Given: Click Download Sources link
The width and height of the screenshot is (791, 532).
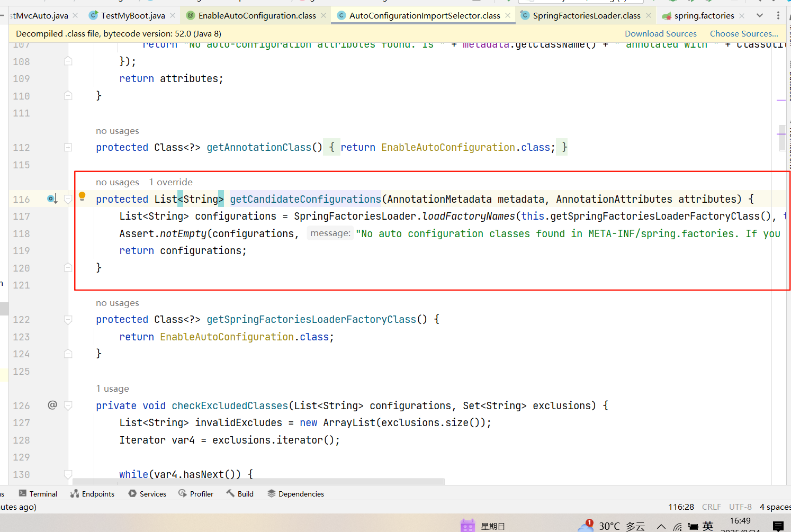Looking at the screenshot, I should point(660,33).
